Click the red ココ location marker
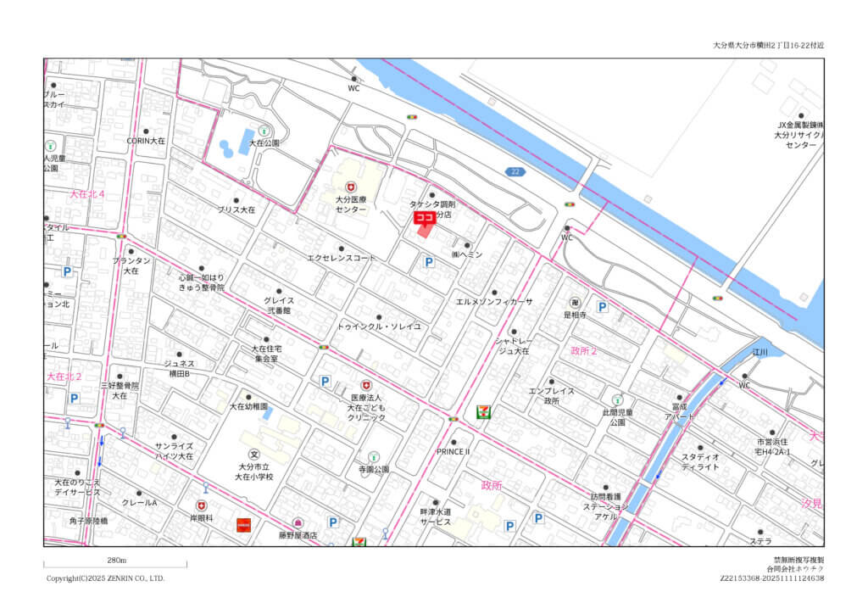 pyautogui.click(x=424, y=218)
